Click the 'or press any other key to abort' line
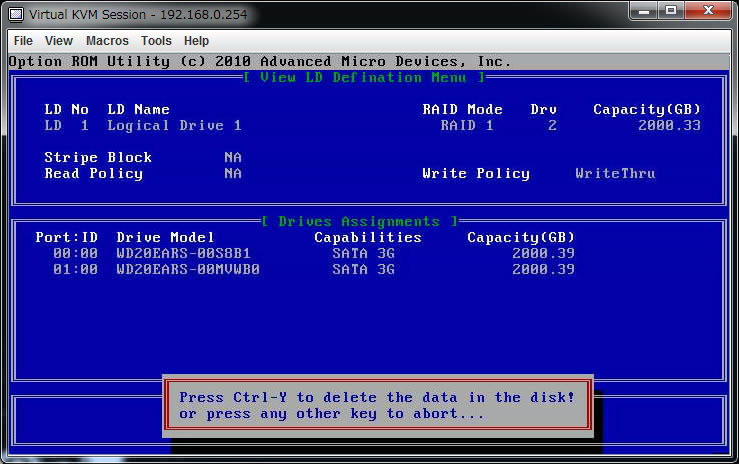Image resolution: width=739 pixels, height=464 pixels. [x=331, y=414]
